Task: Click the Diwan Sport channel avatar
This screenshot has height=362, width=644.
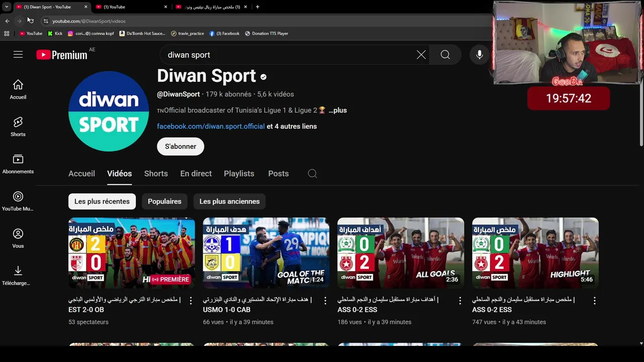Action: tap(109, 111)
